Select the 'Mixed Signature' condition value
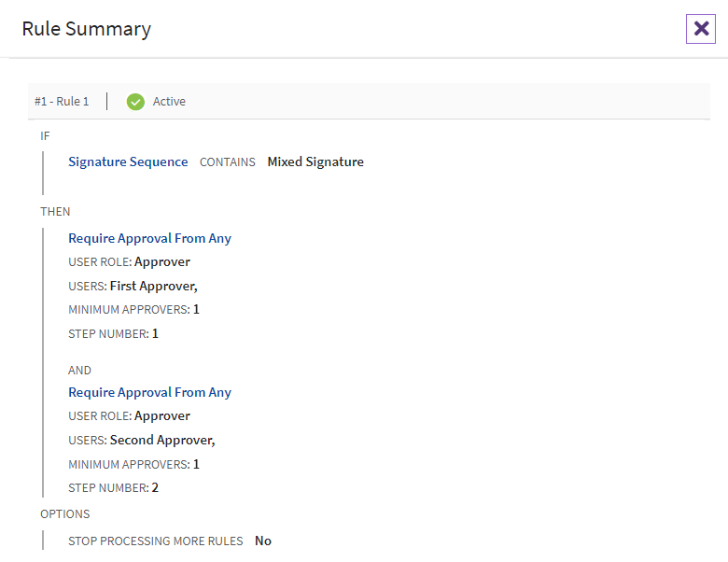 (315, 162)
